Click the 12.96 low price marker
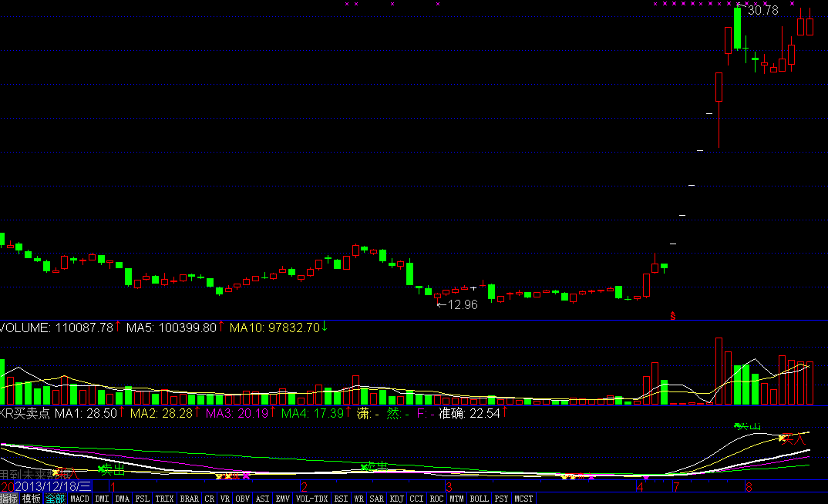828x504 pixels. click(x=457, y=304)
